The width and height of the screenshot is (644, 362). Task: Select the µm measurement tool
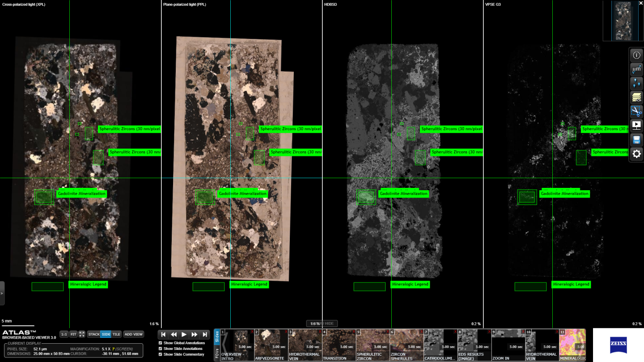(x=636, y=68)
